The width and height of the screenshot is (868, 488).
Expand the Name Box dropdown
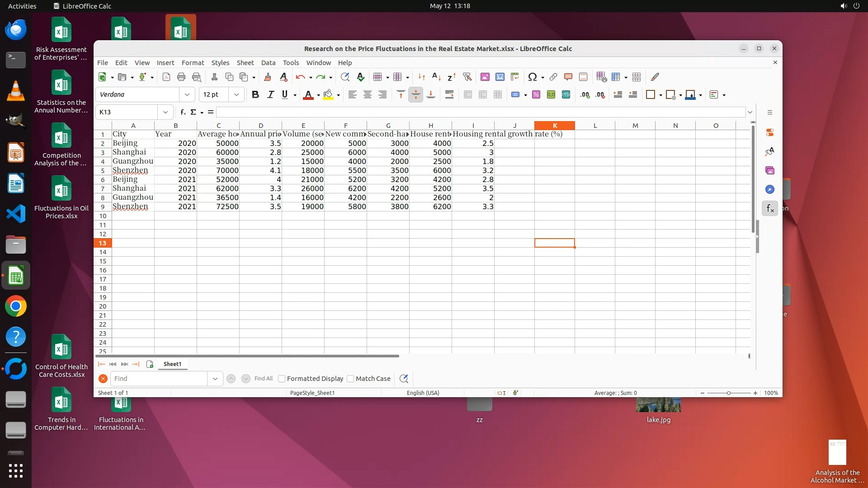[165, 112]
